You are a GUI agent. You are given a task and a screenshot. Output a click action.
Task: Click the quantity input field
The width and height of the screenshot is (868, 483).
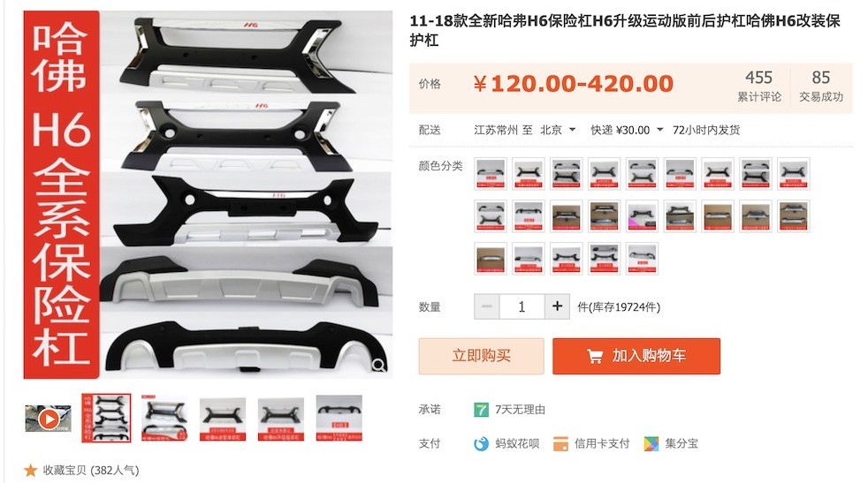522,306
